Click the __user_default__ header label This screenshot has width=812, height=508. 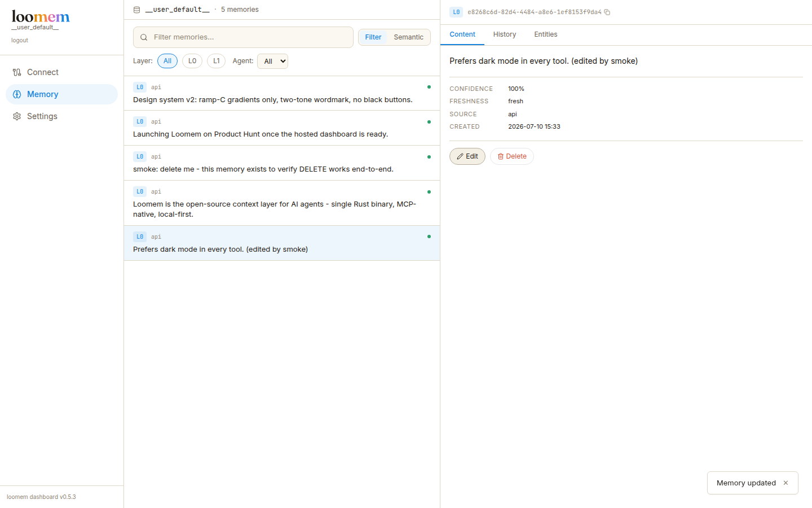click(x=177, y=10)
